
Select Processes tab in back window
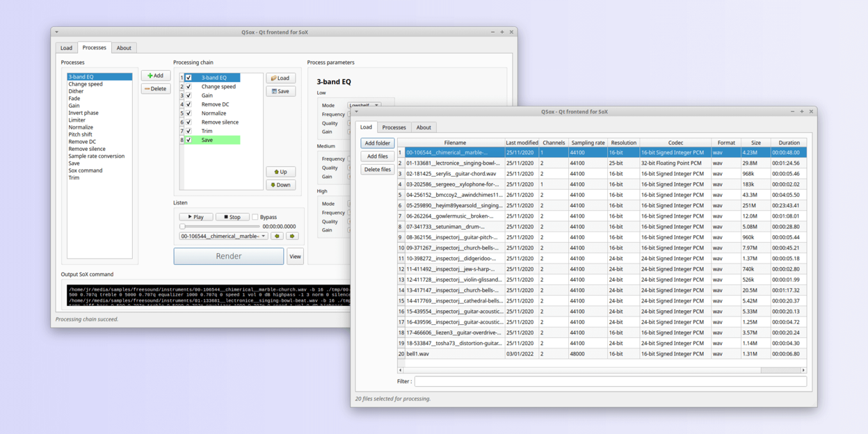pyautogui.click(x=94, y=47)
